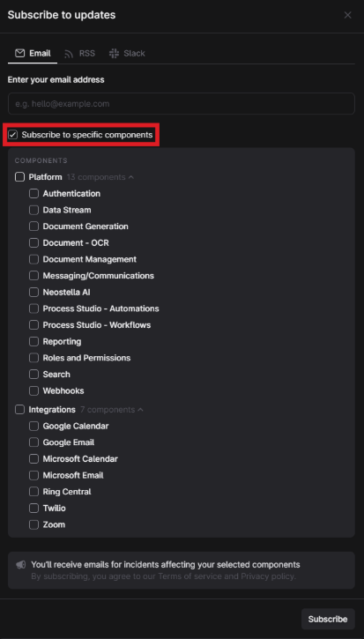Click the Subscribe button
Viewport: 364px width, 639px height.
click(328, 619)
